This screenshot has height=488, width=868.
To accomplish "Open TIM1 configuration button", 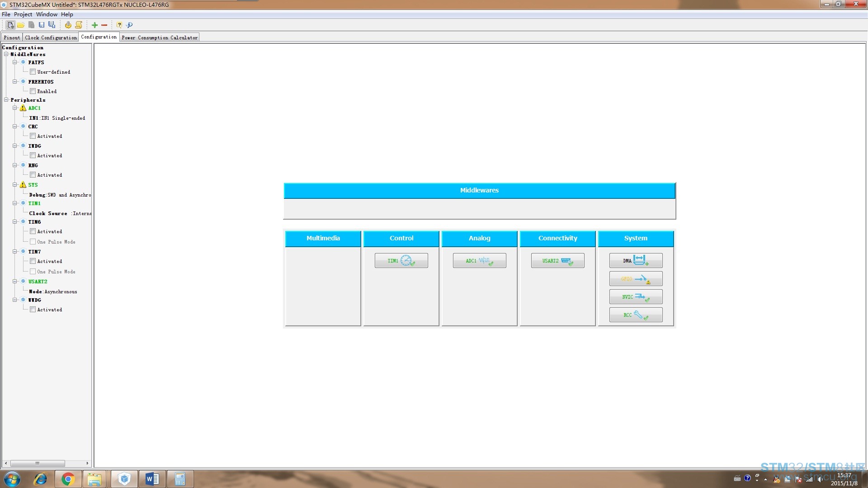I will click(401, 261).
